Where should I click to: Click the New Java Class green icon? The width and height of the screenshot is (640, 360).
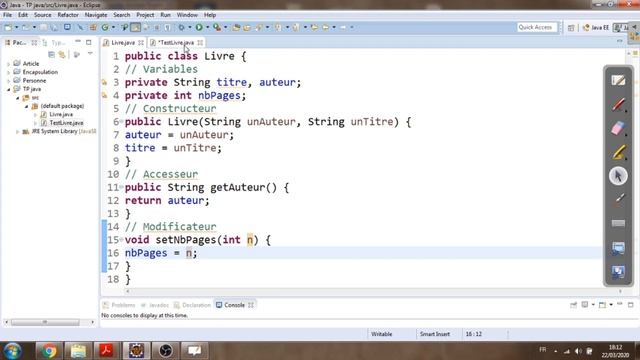point(105,27)
